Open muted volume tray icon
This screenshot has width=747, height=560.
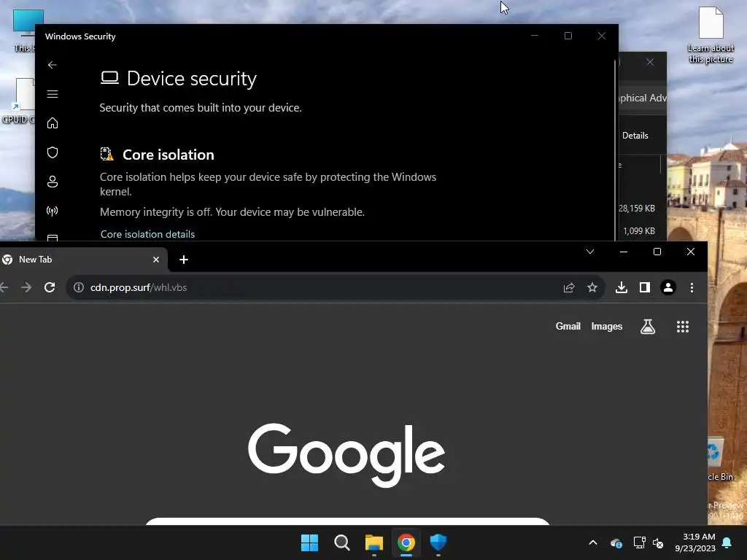pos(658,542)
